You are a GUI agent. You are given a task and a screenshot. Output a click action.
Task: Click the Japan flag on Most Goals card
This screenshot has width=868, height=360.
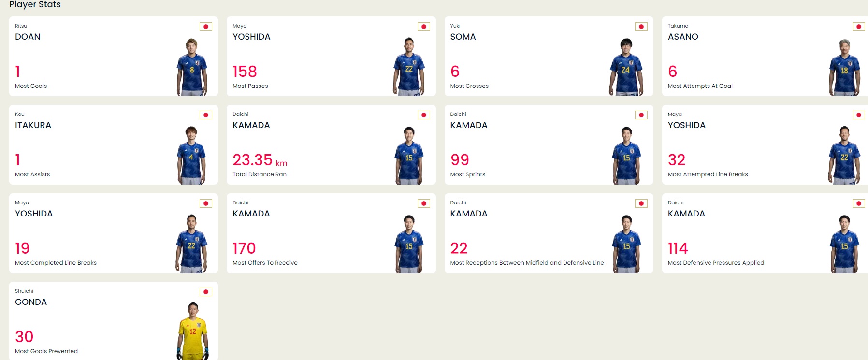(206, 27)
